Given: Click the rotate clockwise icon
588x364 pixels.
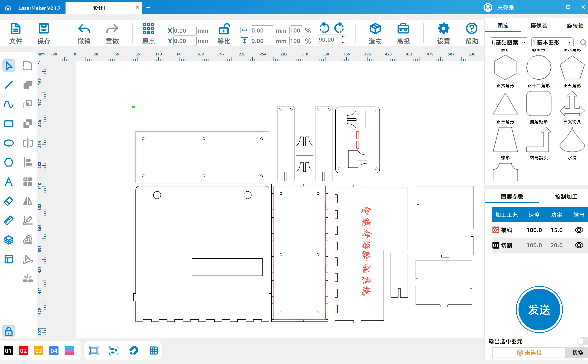Looking at the screenshot, I should (x=339, y=28).
